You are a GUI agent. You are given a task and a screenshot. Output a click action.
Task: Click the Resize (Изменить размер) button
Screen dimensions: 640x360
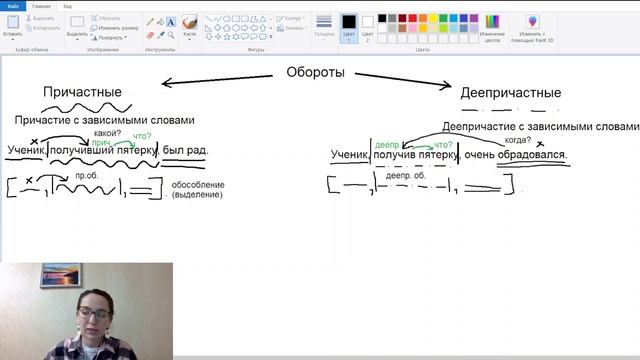tap(115, 28)
